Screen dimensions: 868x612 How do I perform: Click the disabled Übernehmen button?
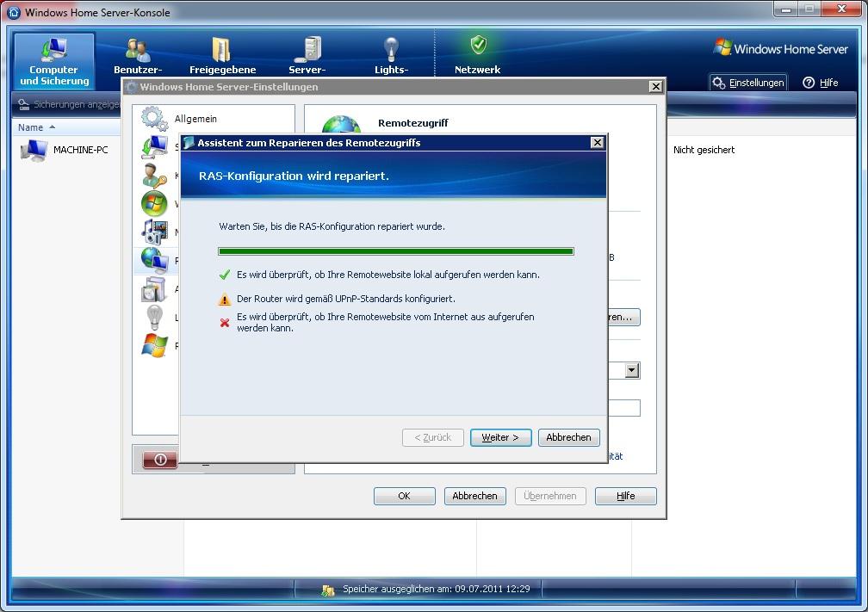click(550, 496)
